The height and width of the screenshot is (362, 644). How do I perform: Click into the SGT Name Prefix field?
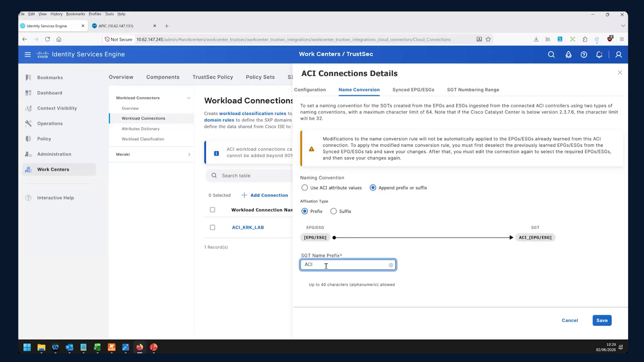tap(348, 265)
